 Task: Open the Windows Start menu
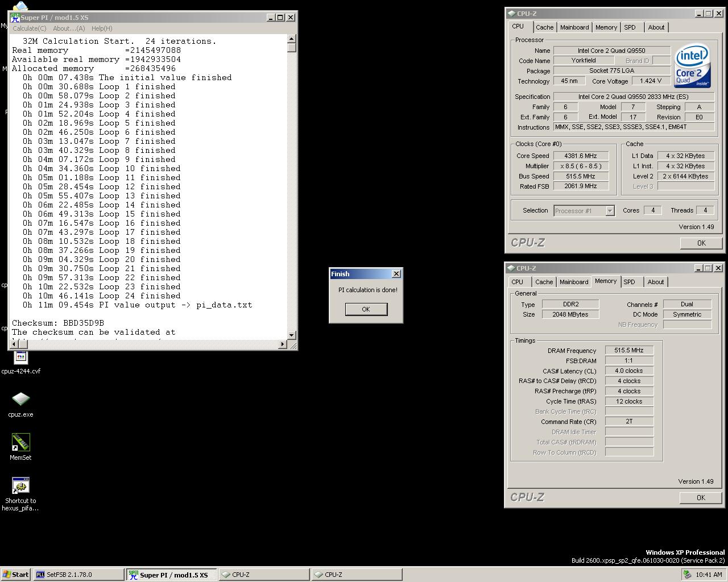[x=15, y=575]
